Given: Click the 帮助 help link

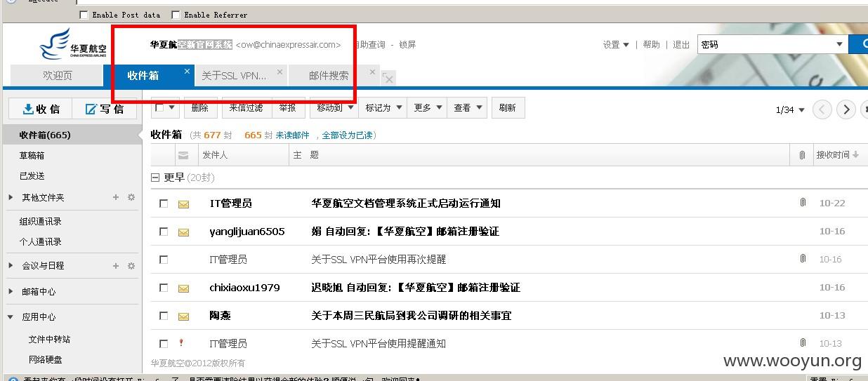Looking at the screenshot, I should (652, 44).
